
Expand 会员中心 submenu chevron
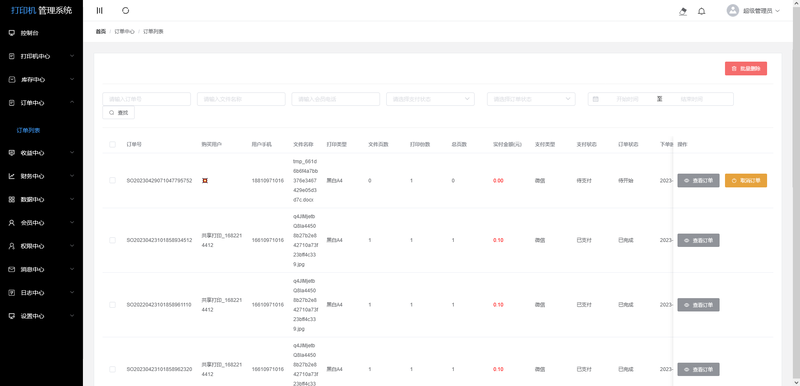point(72,223)
